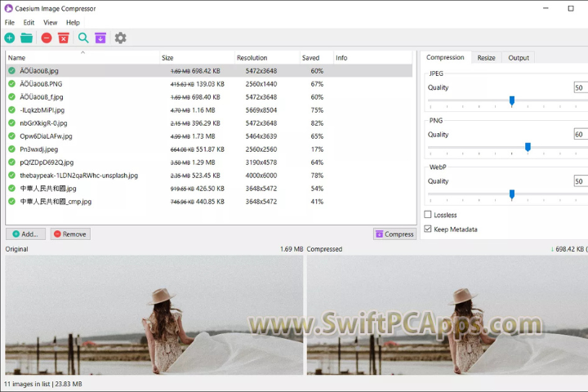588x392 pixels.
Task: Select file Pn3wxdj.jpeg
Action: click(x=38, y=149)
